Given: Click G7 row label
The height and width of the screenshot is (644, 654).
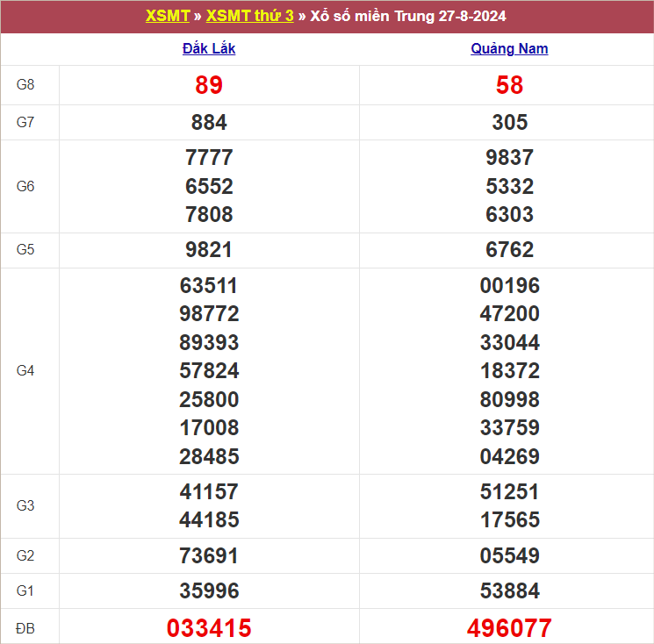Looking at the screenshot, I should pos(25,122).
